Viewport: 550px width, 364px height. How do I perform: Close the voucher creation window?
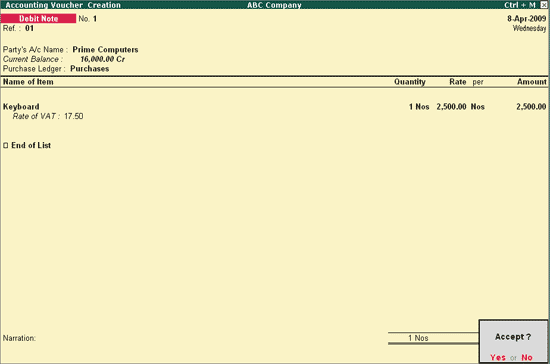[543, 5]
